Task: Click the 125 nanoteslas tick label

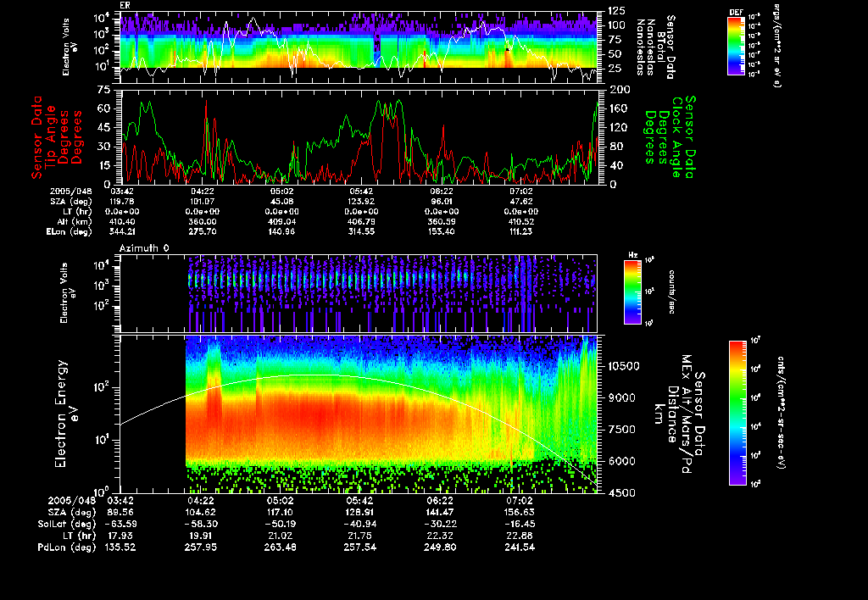Action: pos(617,10)
